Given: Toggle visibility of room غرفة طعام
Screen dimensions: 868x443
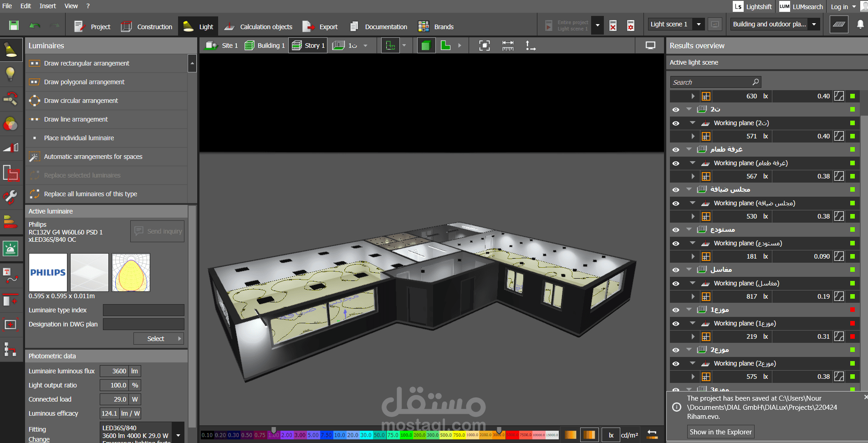Looking at the screenshot, I should tap(676, 150).
